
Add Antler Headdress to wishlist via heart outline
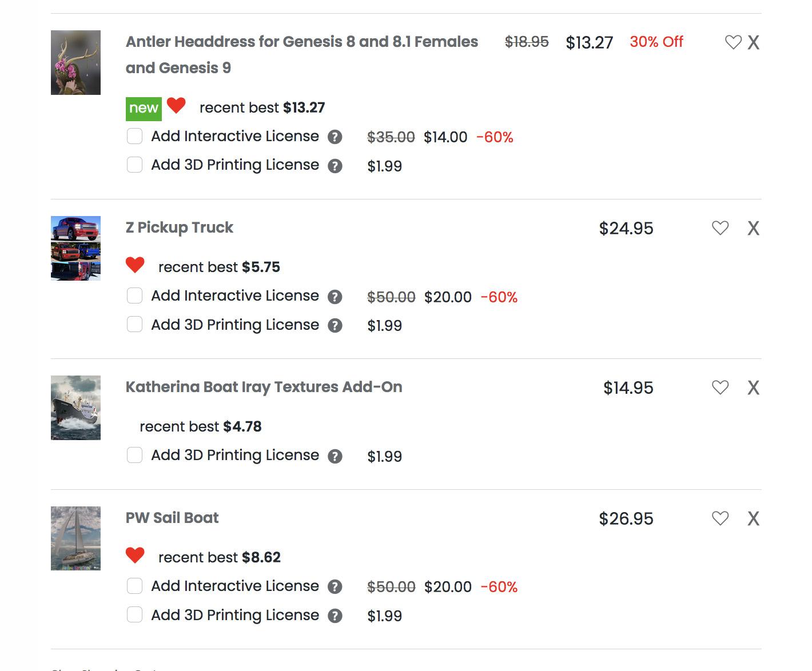point(733,42)
